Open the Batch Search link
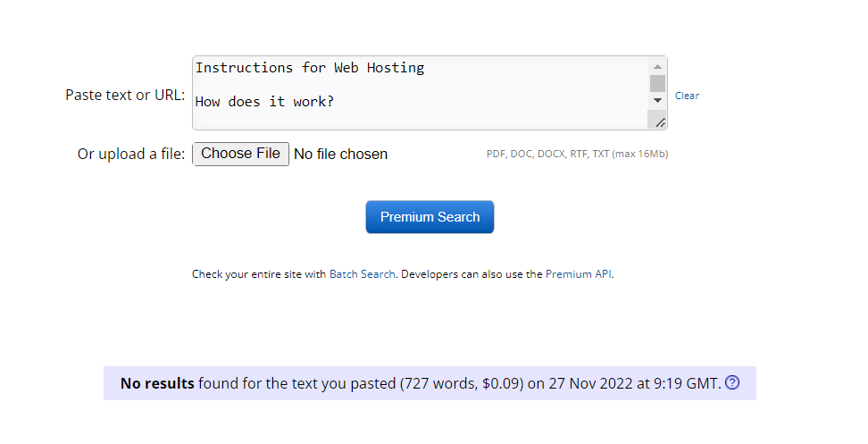Screen dimensions: 868x444 tap(362, 274)
